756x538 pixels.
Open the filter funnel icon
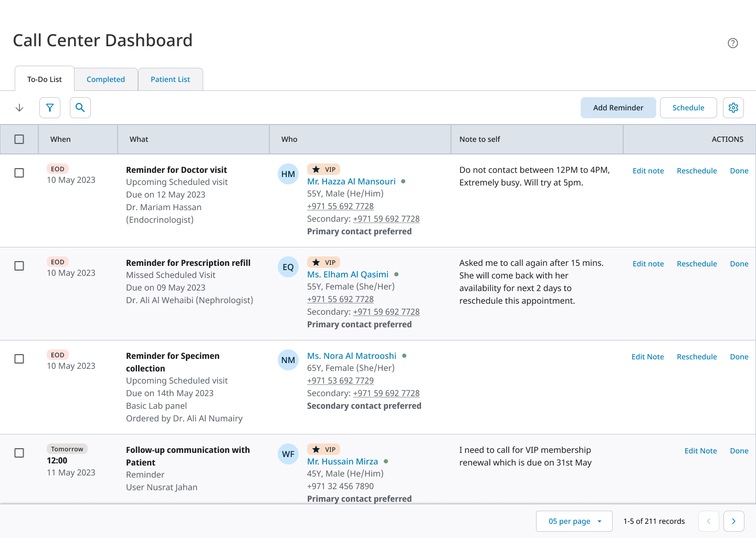tap(50, 108)
